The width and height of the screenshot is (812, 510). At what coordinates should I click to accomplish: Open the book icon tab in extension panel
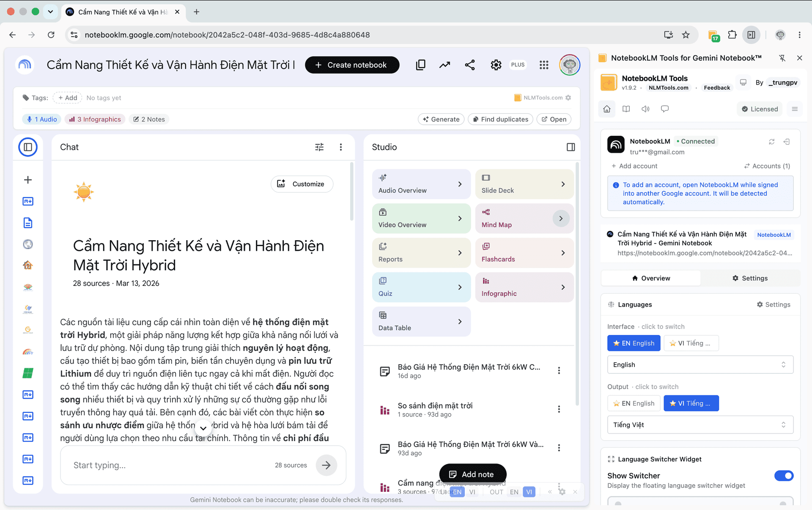(626, 109)
